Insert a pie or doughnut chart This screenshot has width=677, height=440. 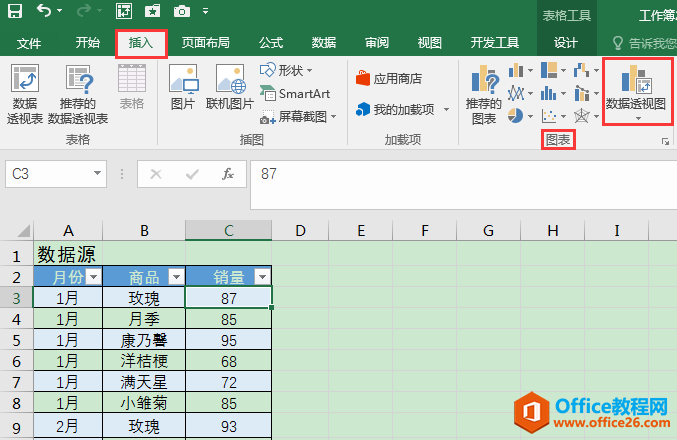tap(520, 116)
